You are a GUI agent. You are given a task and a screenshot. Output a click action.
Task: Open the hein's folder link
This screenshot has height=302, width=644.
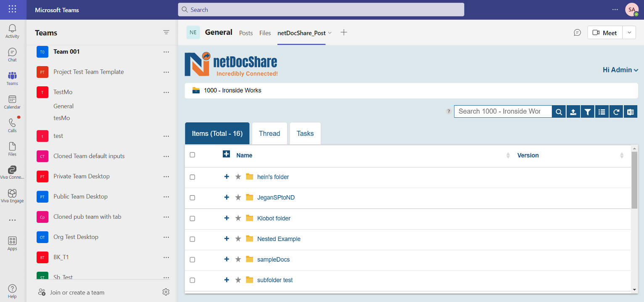(x=273, y=177)
